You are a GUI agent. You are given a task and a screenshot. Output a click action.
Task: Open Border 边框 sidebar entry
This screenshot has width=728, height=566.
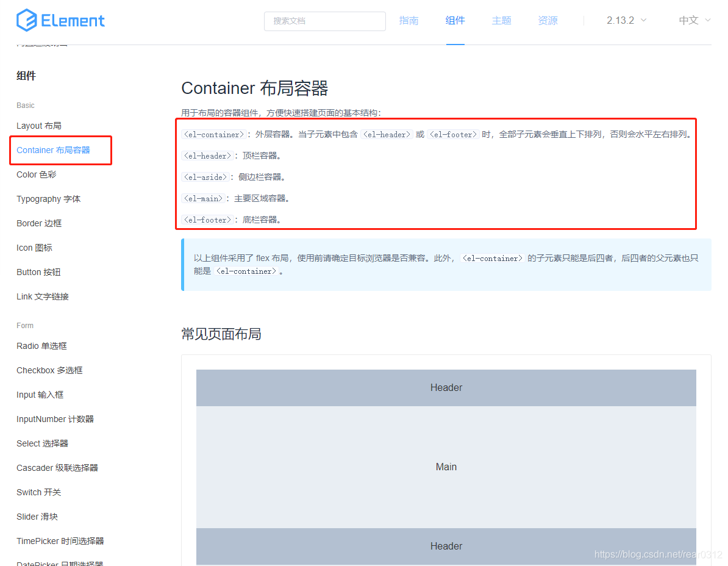[39, 223]
